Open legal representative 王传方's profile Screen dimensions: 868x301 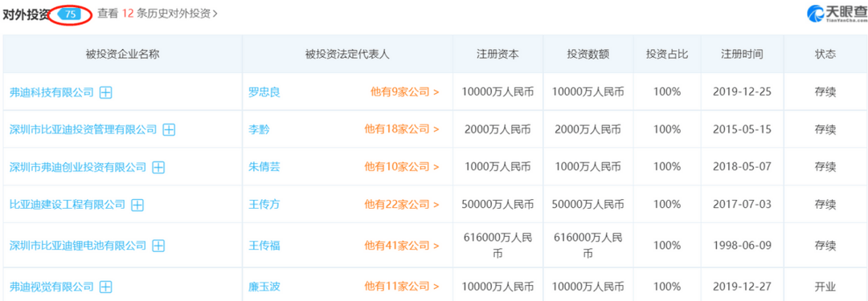264,205
